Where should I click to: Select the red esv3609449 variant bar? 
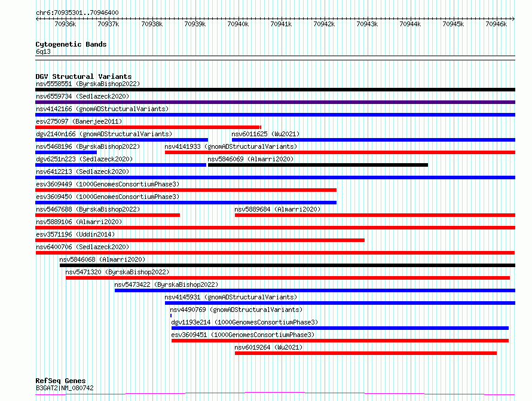(x=186, y=190)
